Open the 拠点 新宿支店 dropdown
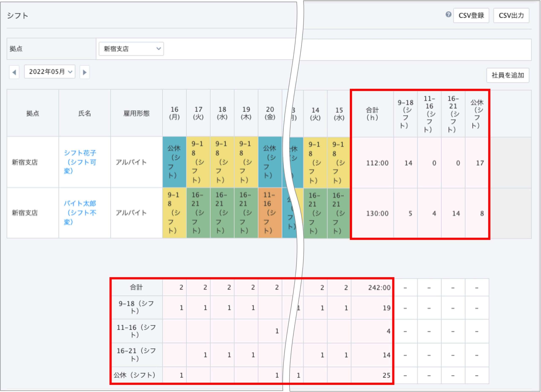Screen dimensions: 541x392 (x=131, y=49)
